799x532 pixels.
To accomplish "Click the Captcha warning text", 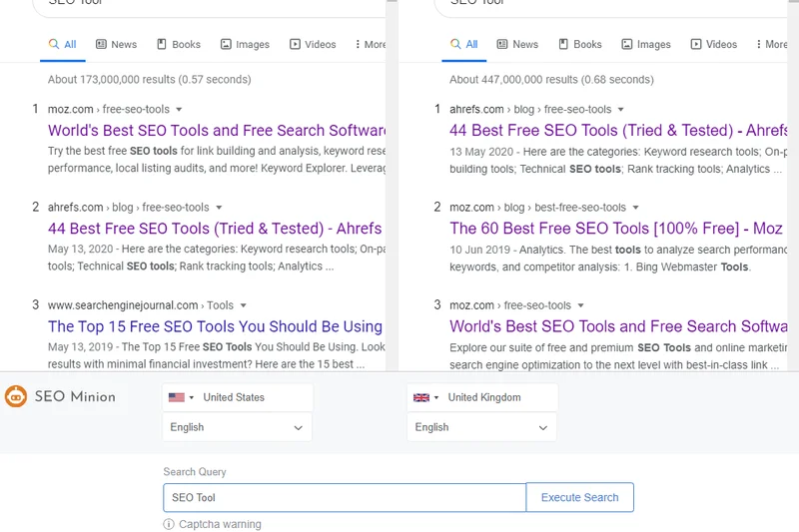I will tap(220, 524).
